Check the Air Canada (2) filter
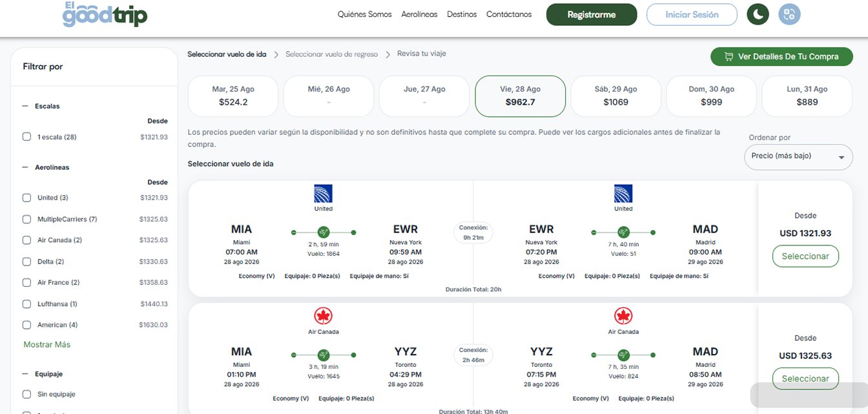This screenshot has width=868, height=414. (26, 240)
